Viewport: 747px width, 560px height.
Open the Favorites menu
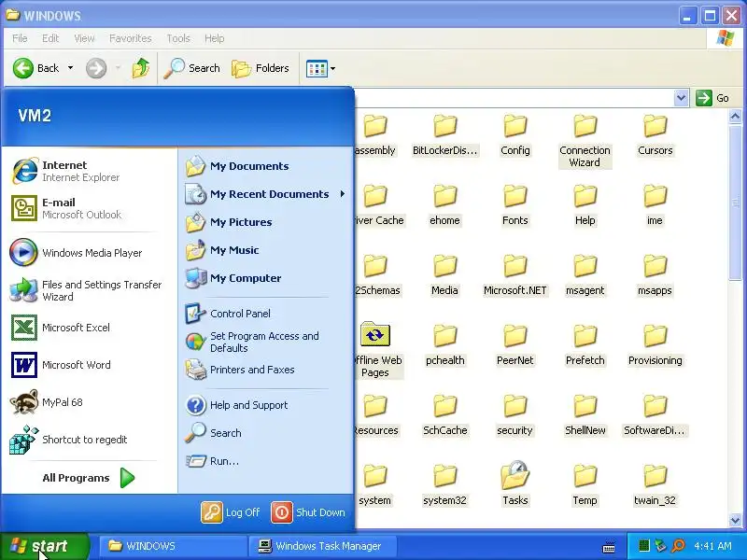pos(130,38)
